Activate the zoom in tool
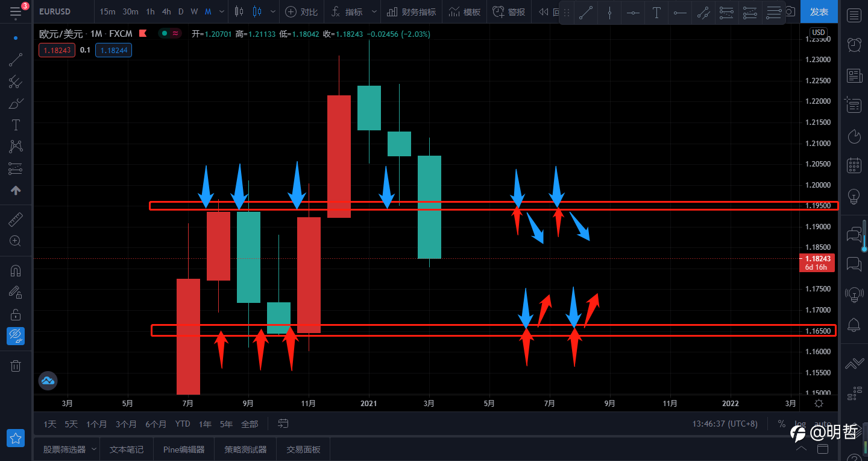The image size is (868, 461). [x=16, y=241]
